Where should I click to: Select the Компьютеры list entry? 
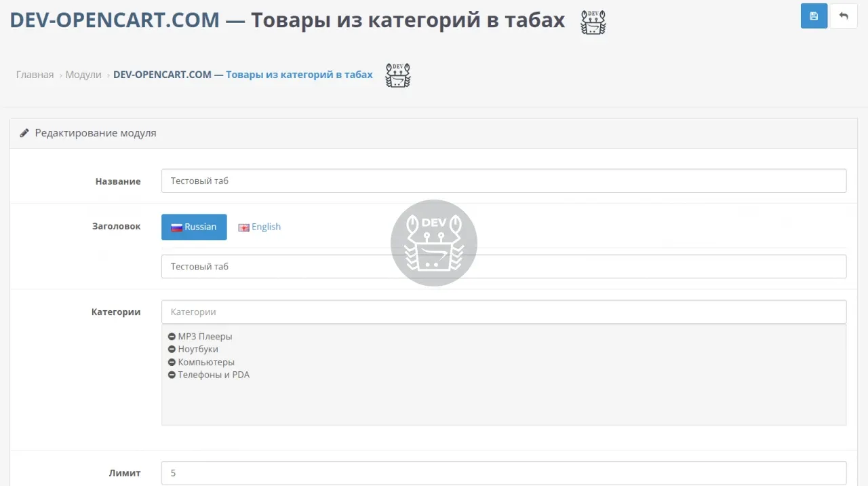(x=206, y=362)
